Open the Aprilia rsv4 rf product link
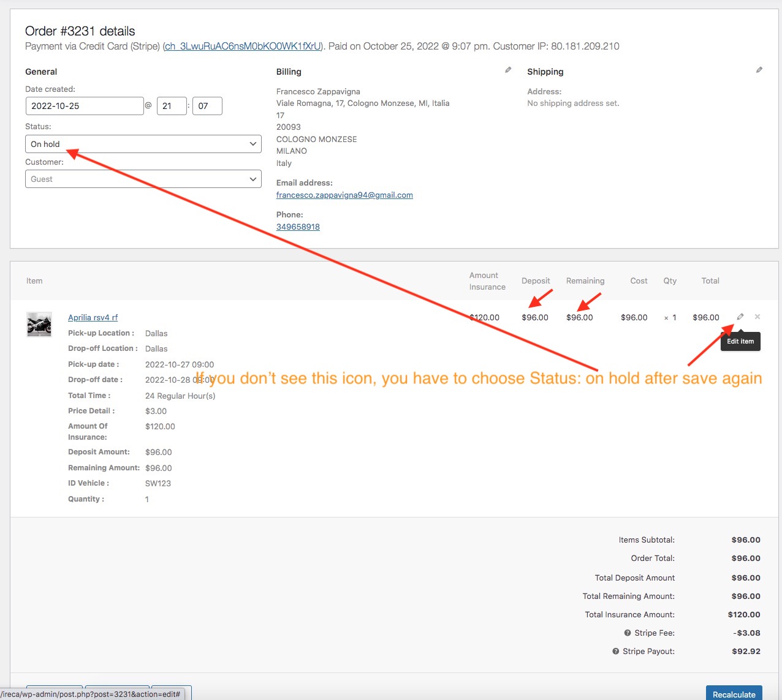 tap(93, 317)
